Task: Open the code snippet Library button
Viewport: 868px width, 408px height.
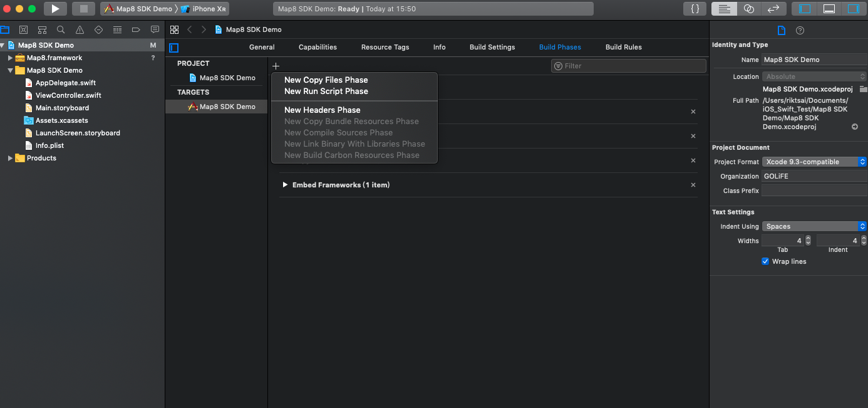Action: click(695, 9)
